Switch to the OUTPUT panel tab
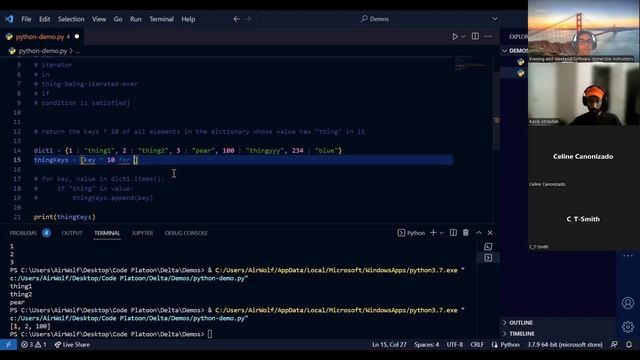 72,233
